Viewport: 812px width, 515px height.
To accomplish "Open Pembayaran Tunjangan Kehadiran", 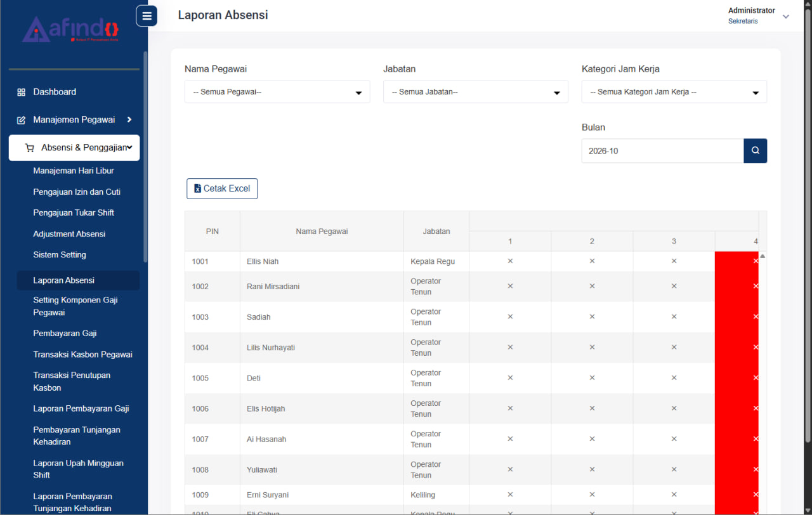I will 77,436.
